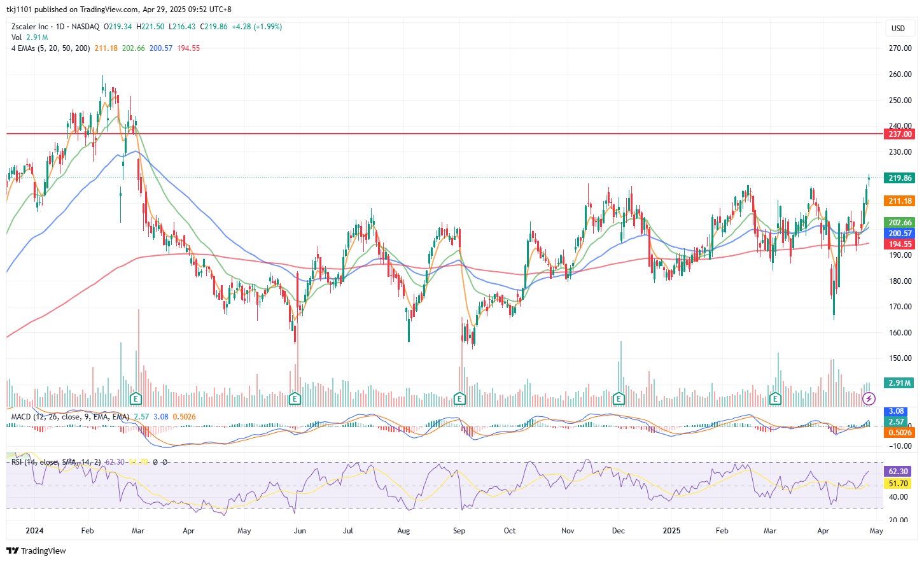Click the earnings marker near September 2024
The width and height of the screenshot is (924, 562).
pyautogui.click(x=459, y=399)
